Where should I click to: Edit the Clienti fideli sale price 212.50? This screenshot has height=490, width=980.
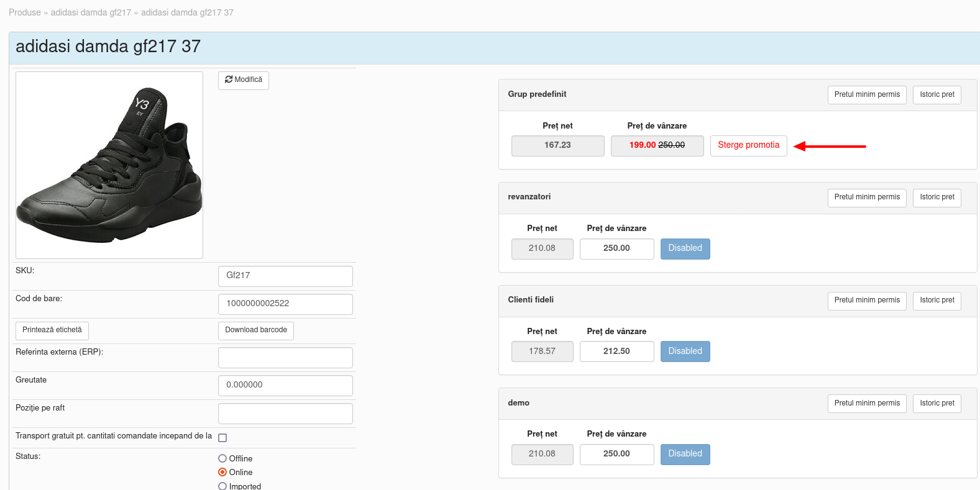point(616,352)
